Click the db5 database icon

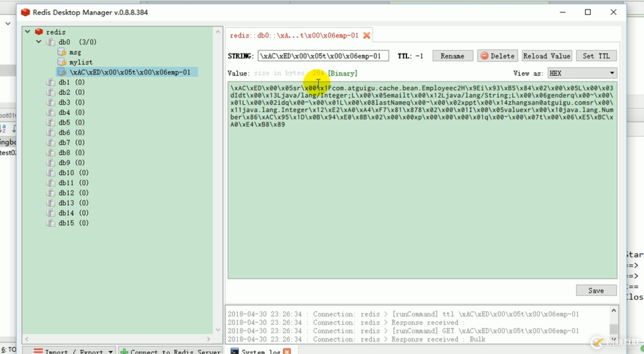[x=50, y=122]
